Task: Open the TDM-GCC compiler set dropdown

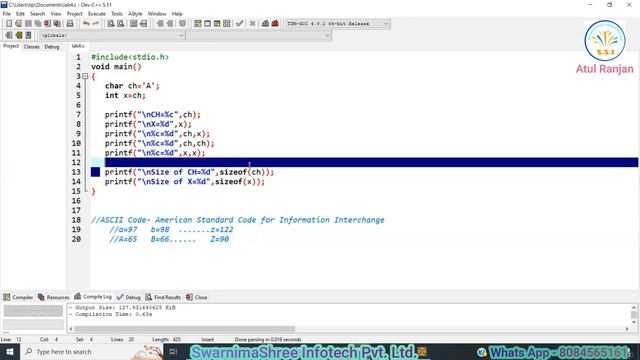Action: pos(337,24)
